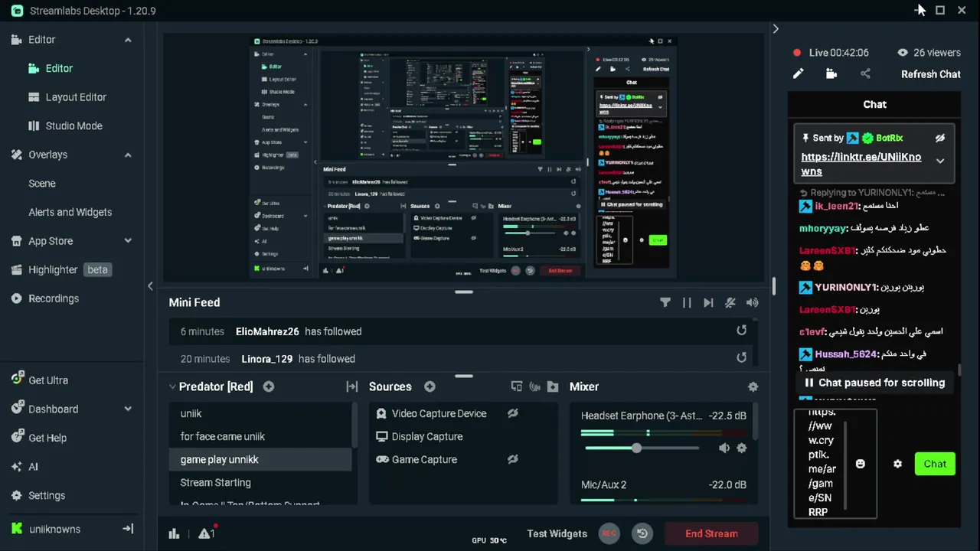Share the stream link
This screenshot has width=980, height=551.
click(865, 73)
